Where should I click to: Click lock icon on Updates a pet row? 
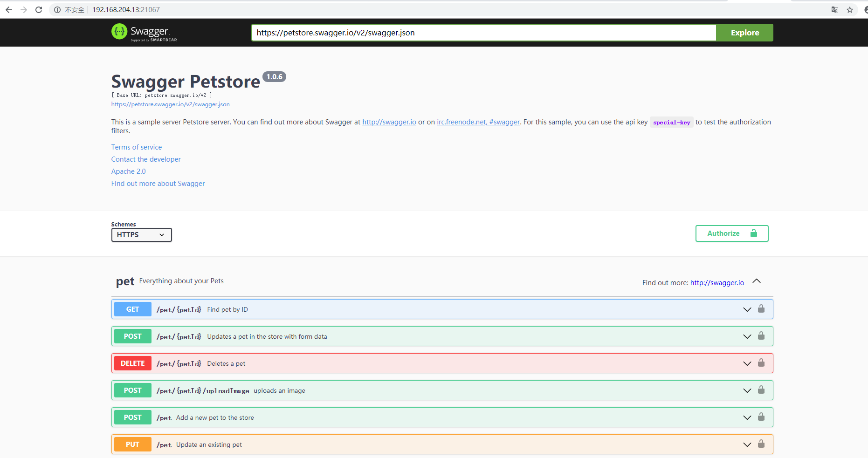coord(761,335)
